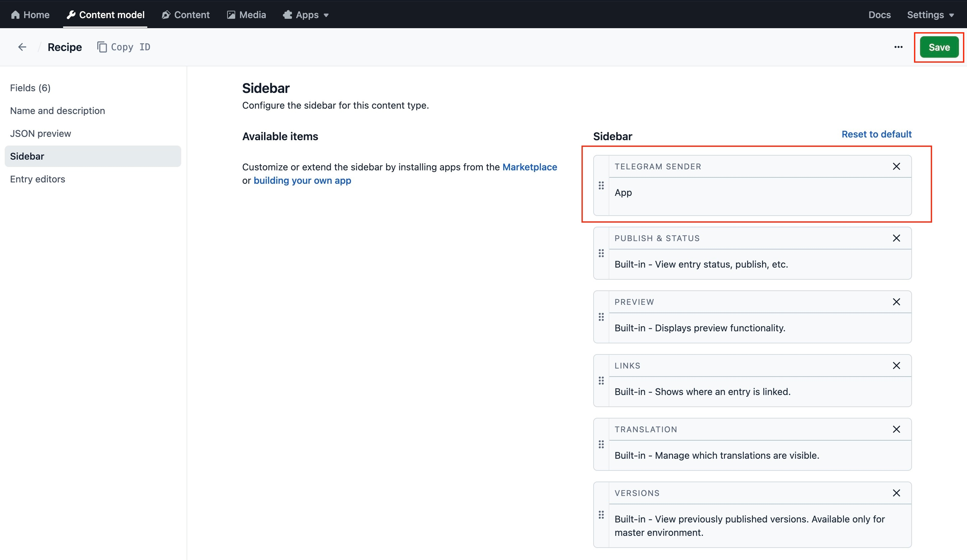
Task: Open the three-dot actions menu
Action: 898,47
